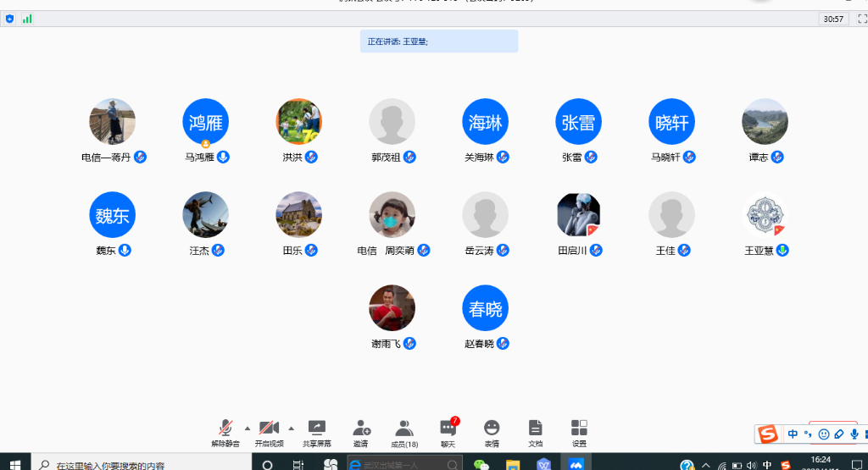Viewport: 868px width, 470px height.
Task: Show hidden system tray icons chevron
Action: [x=705, y=465]
